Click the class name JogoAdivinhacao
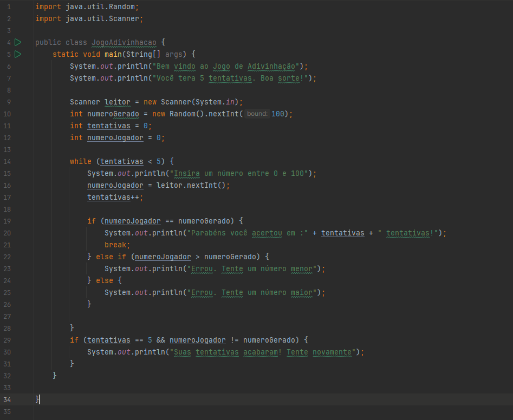This screenshot has width=513, height=420. pyautogui.click(x=124, y=43)
